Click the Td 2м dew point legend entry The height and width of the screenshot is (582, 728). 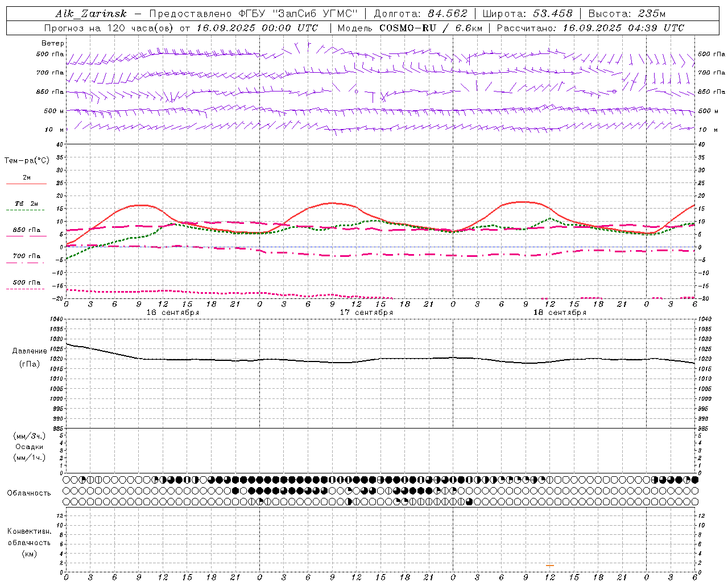[27, 203]
